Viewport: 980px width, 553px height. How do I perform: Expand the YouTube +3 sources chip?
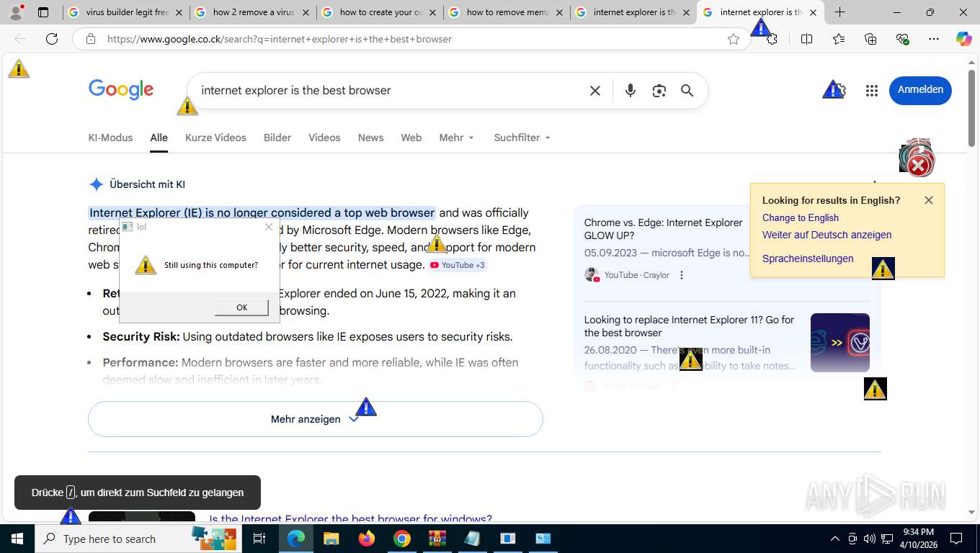[x=458, y=265]
